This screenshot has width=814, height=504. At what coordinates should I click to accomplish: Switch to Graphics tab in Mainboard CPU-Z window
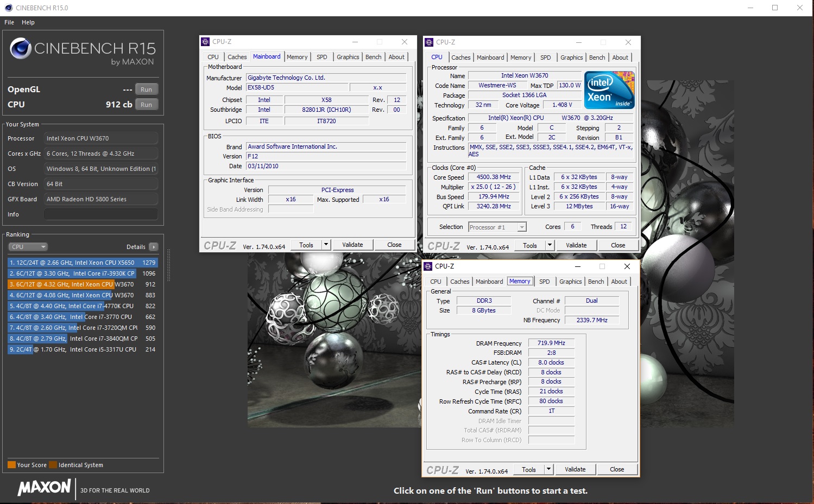348,57
